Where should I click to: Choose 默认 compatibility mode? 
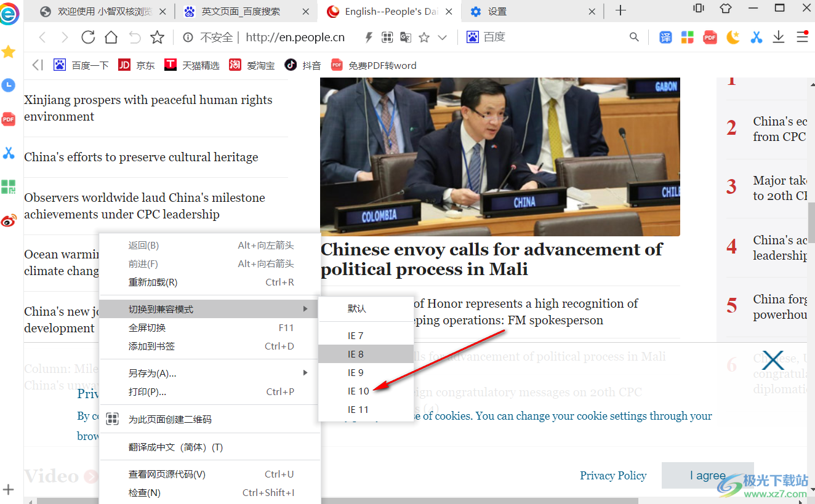[366, 308]
